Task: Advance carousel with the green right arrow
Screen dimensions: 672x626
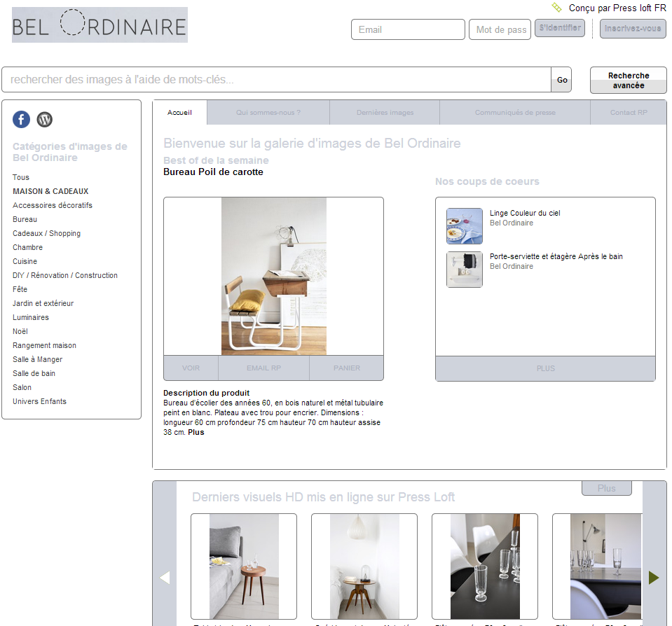Action: pos(654,578)
